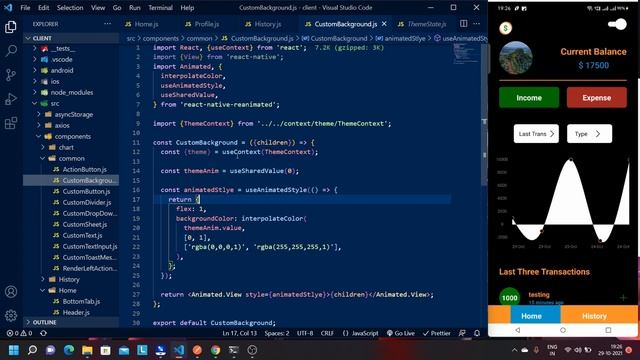Collapse the CLIENT root folder
The width and height of the screenshot is (640, 360).
(x=72, y=38)
